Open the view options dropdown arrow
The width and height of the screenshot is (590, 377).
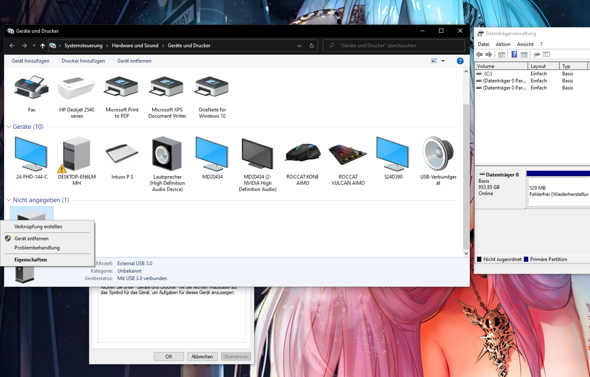[x=443, y=61]
